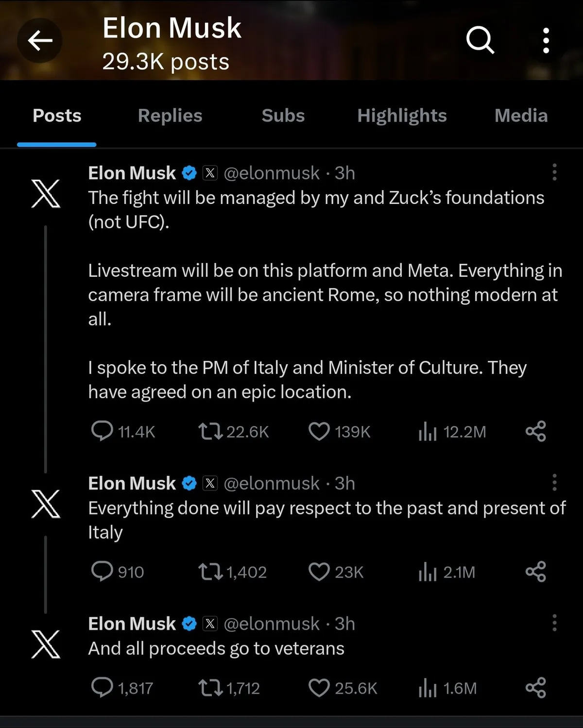Like the post with 139K likes
The height and width of the screenshot is (728, 583).
[x=319, y=431]
